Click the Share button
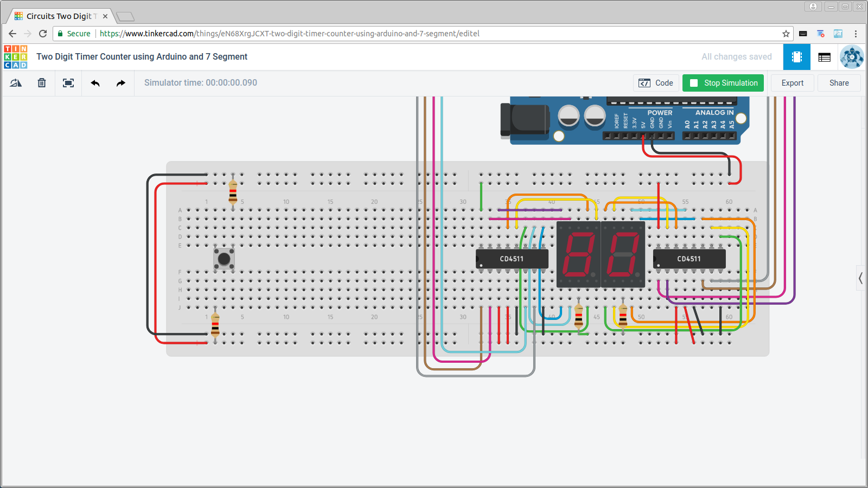 [839, 83]
